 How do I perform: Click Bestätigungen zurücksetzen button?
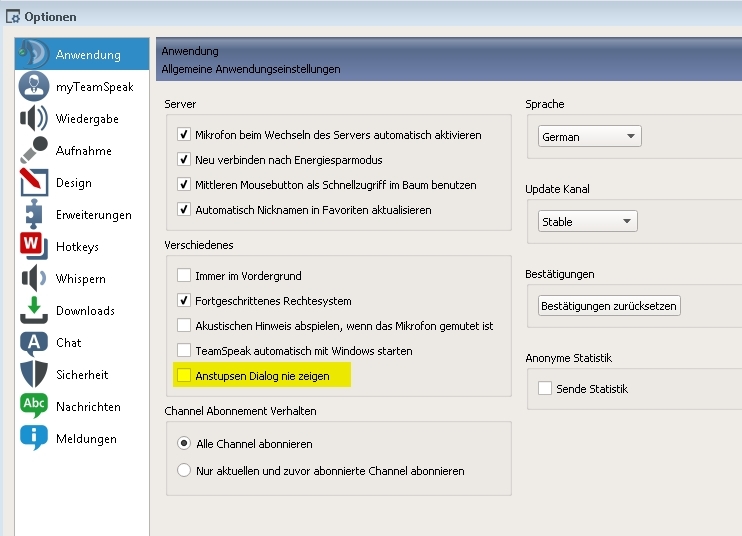point(609,306)
